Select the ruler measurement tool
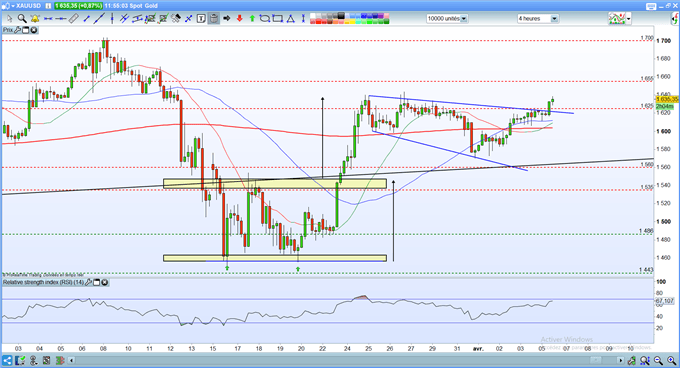This screenshot has height=368, width=680. (x=73, y=19)
